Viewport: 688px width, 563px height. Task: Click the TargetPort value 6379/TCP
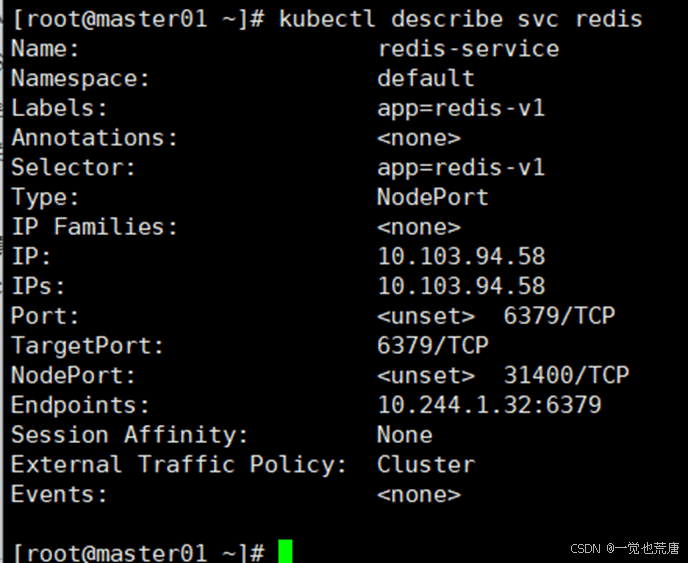coord(432,346)
